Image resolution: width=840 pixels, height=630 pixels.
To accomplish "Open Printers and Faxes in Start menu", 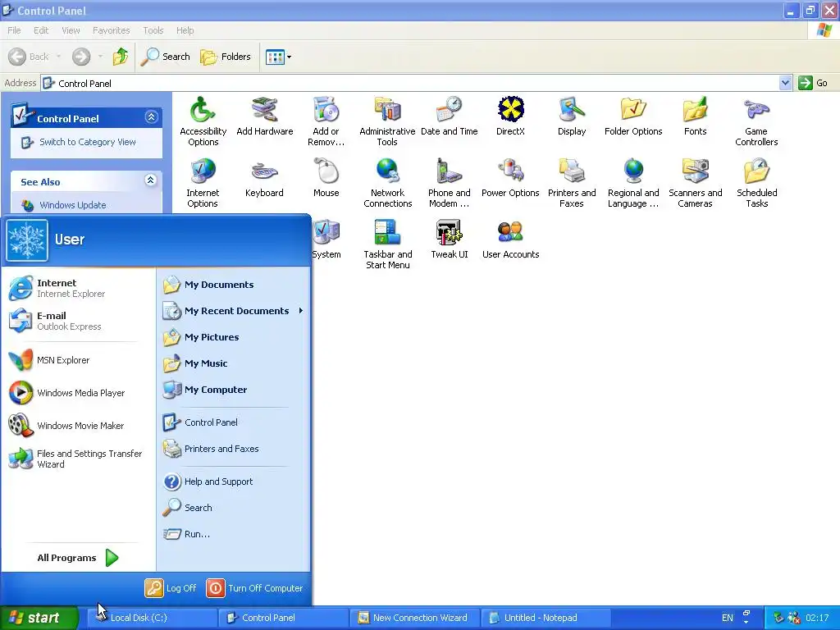I will 234,449.
